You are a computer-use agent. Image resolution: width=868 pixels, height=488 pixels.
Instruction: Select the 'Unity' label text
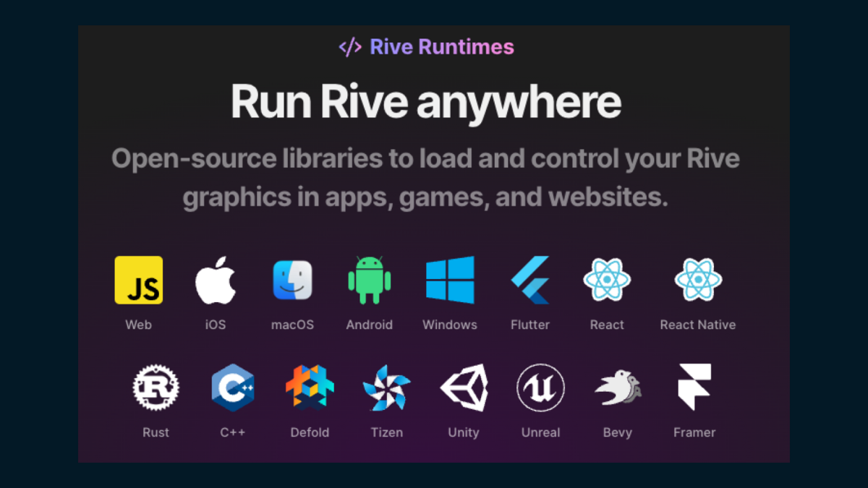[464, 432]
